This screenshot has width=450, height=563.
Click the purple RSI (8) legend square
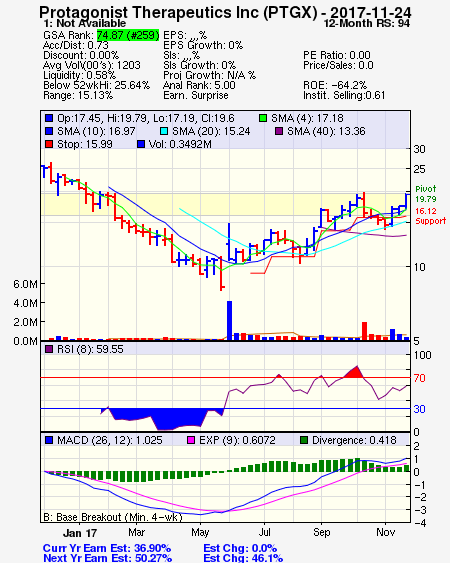click(49, 349)
